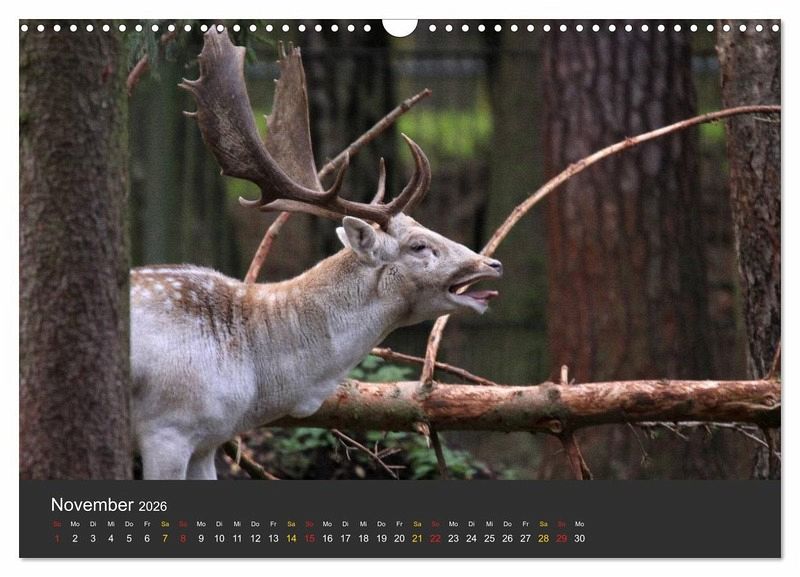Viewport: 800px width, 577px height.
Task: Select Sunday the 22nd in red
Action: (x=435, y=538)
